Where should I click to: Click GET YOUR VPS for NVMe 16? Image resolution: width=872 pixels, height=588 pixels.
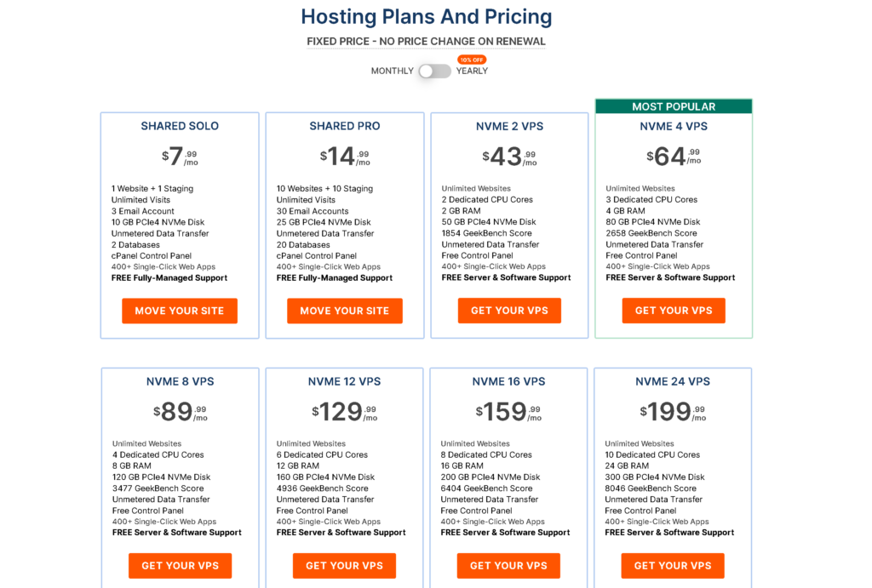pos(508,565)
